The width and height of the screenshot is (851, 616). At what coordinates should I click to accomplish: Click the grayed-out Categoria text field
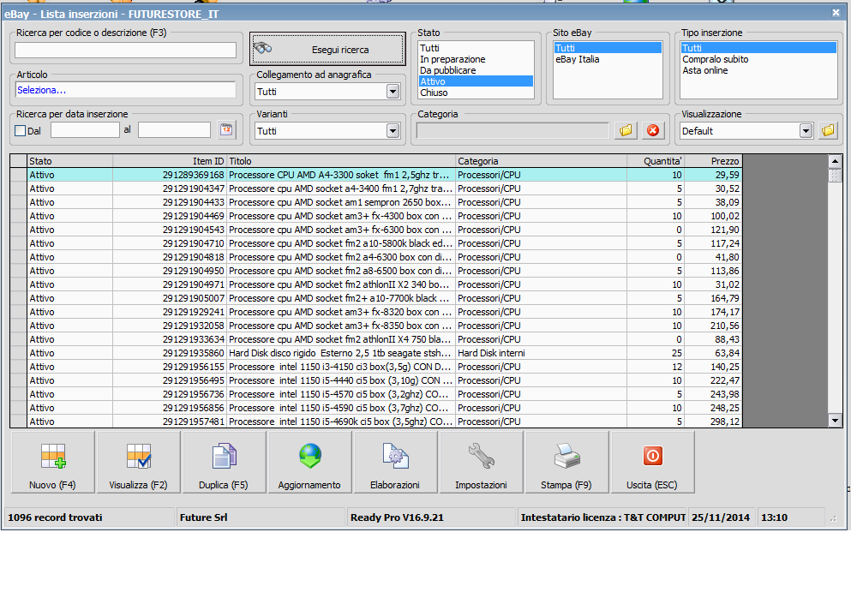tap(512, 131)
